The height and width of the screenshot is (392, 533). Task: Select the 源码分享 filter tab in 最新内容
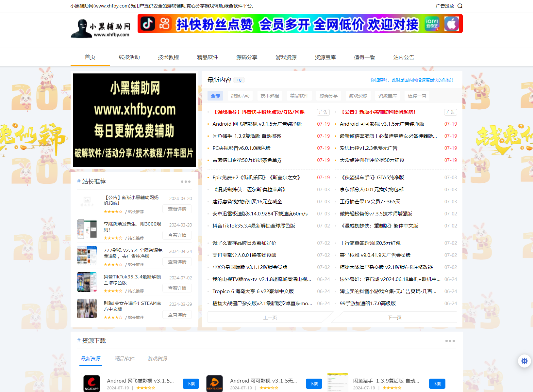coord(328,96)
